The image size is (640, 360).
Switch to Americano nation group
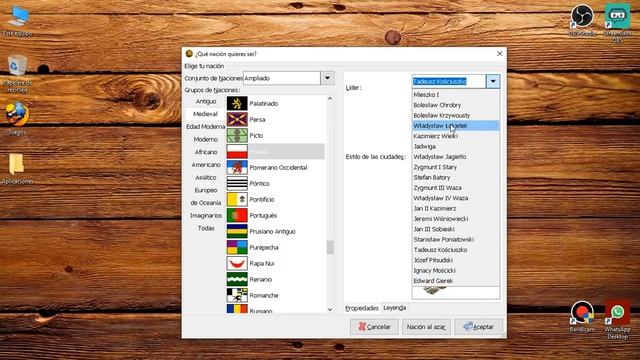coord(206,164)
